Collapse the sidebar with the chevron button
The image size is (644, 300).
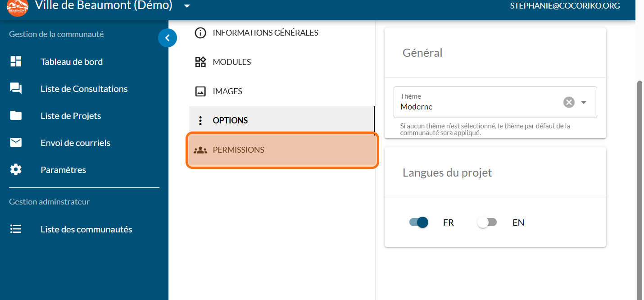tap(168, 38)
